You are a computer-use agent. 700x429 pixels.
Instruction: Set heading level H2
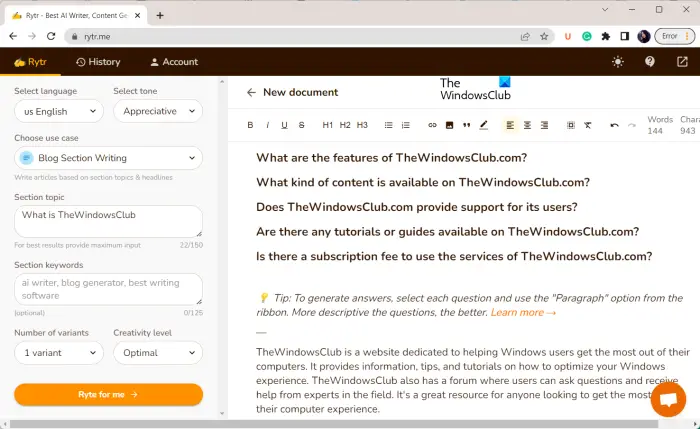coord(345,125)
